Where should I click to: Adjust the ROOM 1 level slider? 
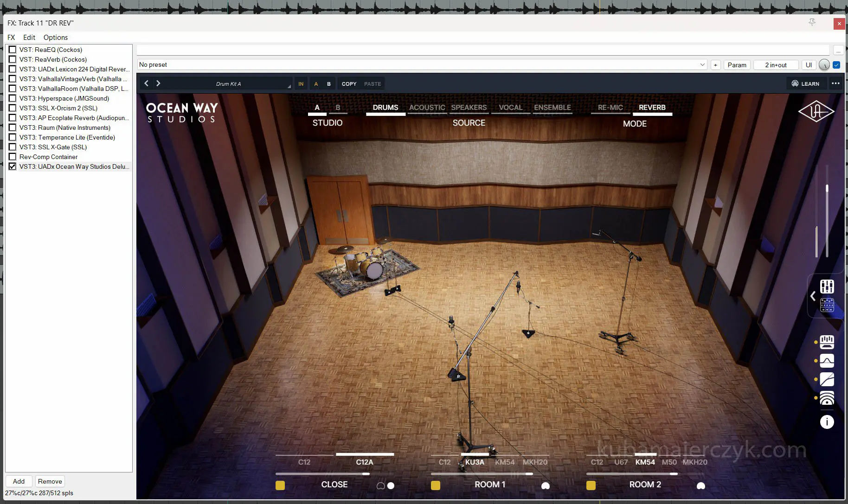coord(529,474)
